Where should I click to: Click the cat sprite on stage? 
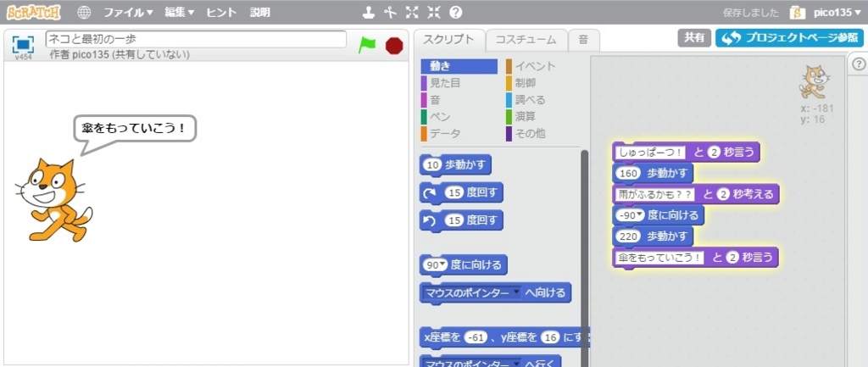pyautogui.click(x=53, y=199)
